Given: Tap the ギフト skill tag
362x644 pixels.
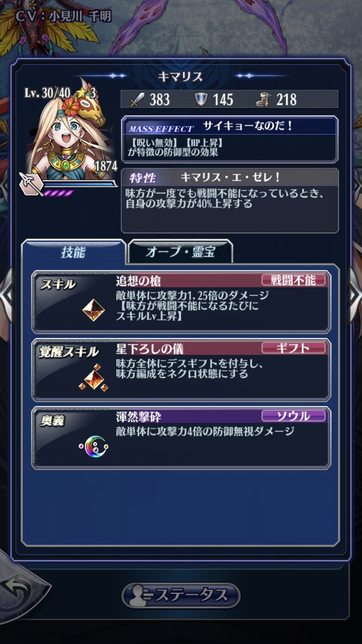Looking at the screenshot, I should [293, 348].
